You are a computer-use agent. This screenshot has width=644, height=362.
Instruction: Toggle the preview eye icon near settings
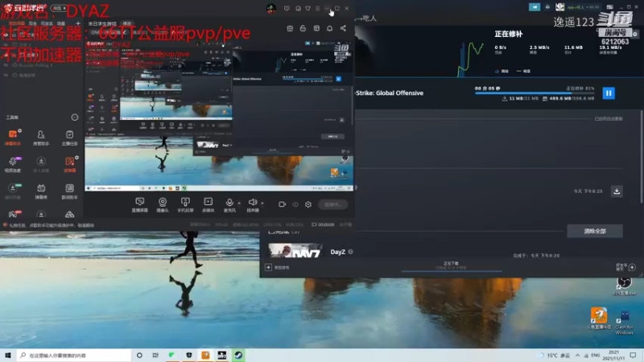295,204
